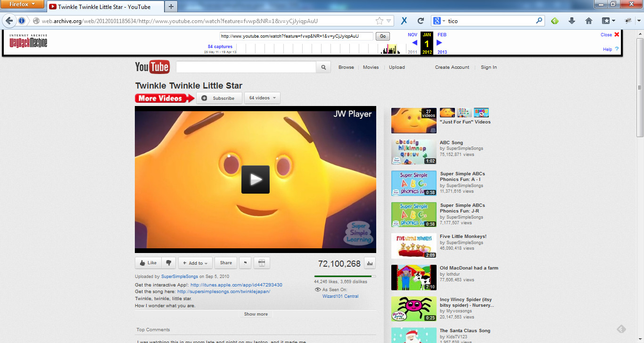The width and height of the screenshot is (644, 343).
Task: Click the Wayback Machine logo
Action: click(28, 41)
